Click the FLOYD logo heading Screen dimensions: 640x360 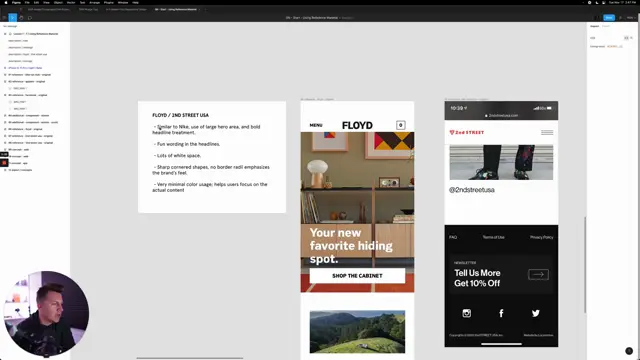coord(357,125)
